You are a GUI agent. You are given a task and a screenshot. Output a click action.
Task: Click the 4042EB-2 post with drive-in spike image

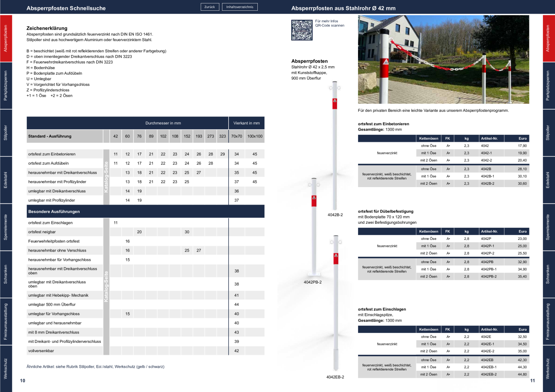point(335,303)
